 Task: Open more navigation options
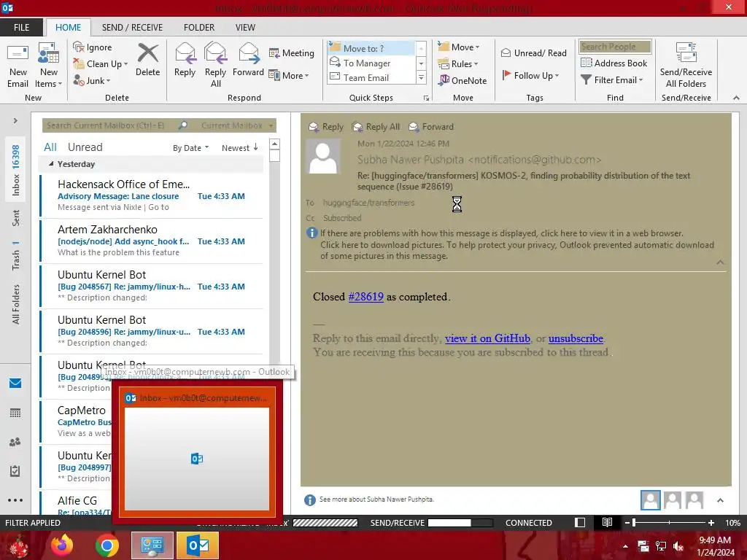click(15, 500)
